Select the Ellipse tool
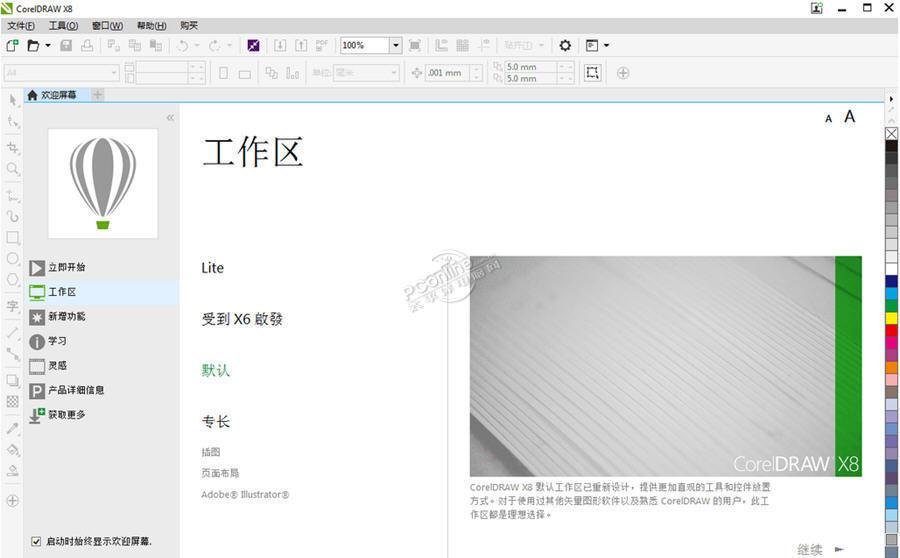This screenshot has height=558, width=900. coord(13,259)
